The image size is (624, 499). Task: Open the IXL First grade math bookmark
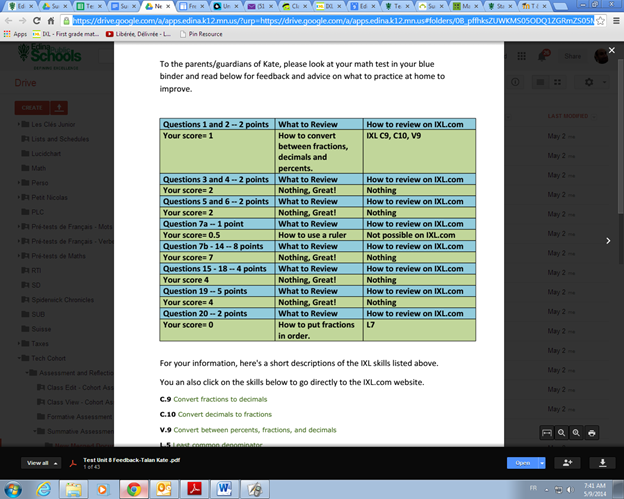click(x=66, y=34)
